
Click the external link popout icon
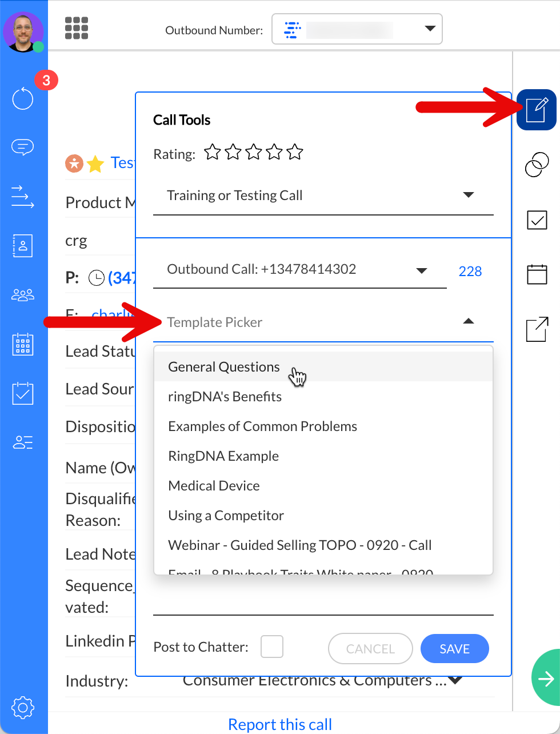537,329
